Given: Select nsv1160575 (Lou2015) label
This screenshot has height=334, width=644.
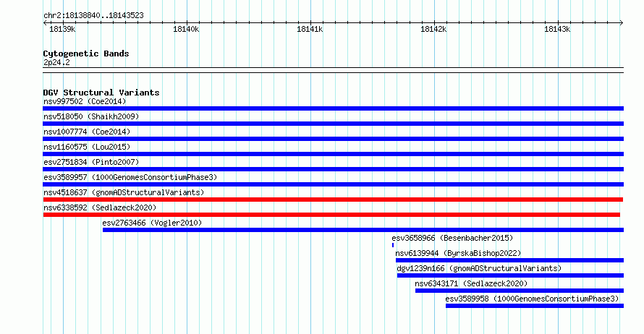Looking at the screenshot, I should [x=87, y=147].
